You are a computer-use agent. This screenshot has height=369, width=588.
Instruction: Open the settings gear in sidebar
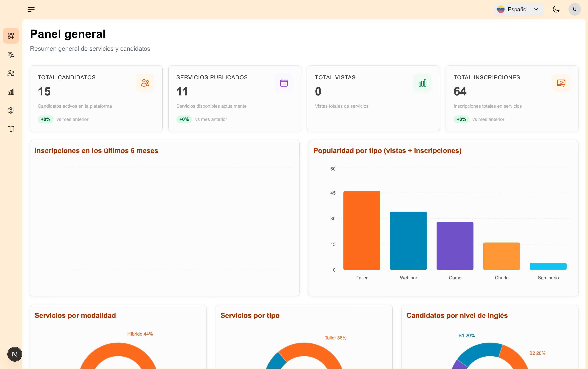point(11,110)
